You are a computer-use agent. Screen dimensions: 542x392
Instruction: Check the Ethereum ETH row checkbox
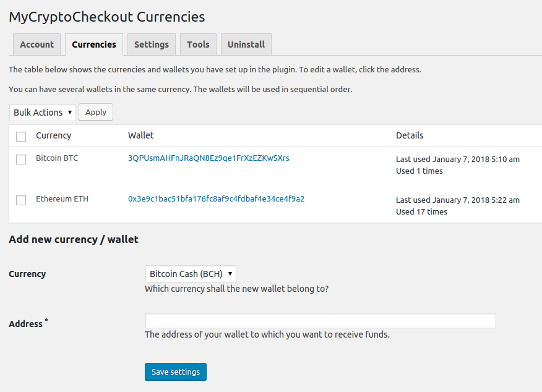pos(21,200)
